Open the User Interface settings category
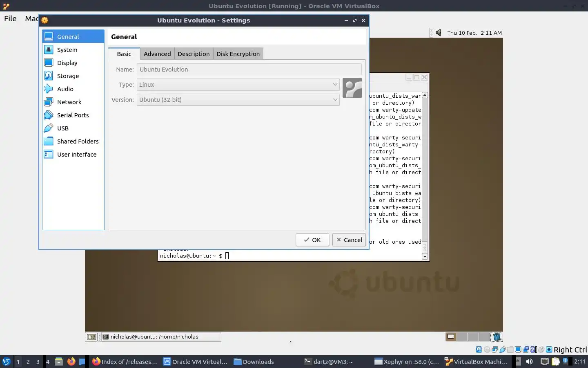 73,154
